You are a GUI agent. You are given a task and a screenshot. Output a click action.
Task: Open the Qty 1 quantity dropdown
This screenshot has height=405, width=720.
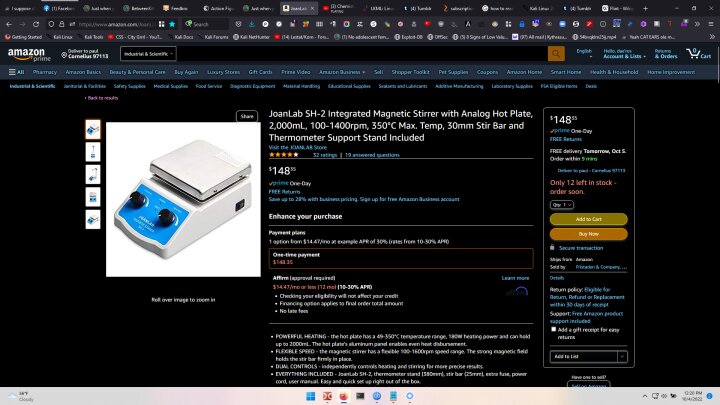point(562,205)
